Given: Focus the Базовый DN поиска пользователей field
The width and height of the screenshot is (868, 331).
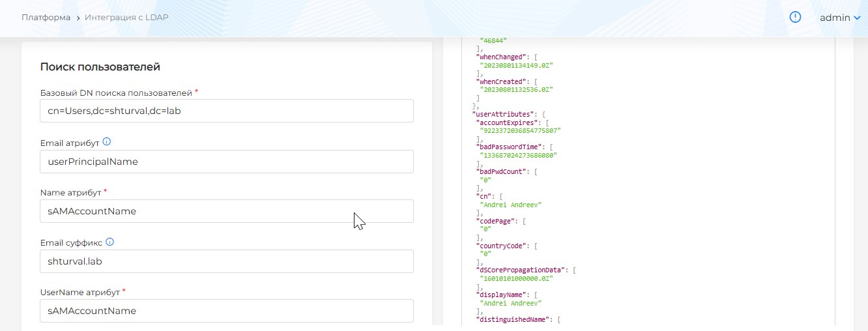Looking at the screenshot, I should click(x=227, y=111).
